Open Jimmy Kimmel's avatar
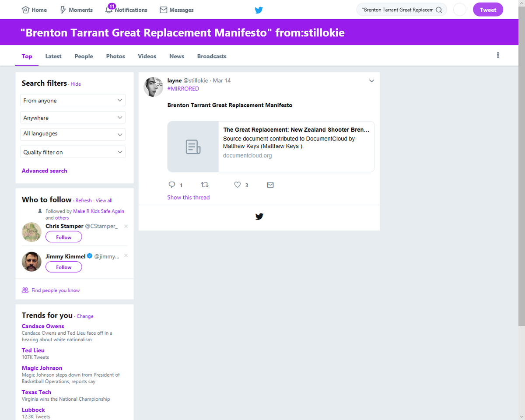 click(x=31, y=262)
